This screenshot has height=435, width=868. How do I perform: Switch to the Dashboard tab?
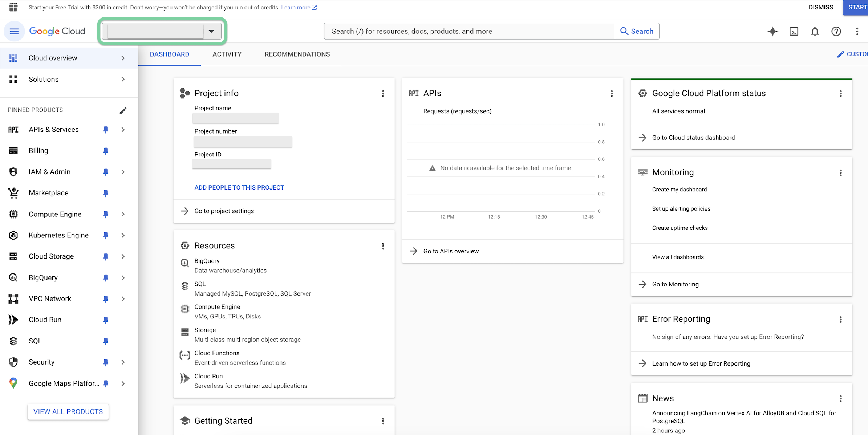pos(170,54)
